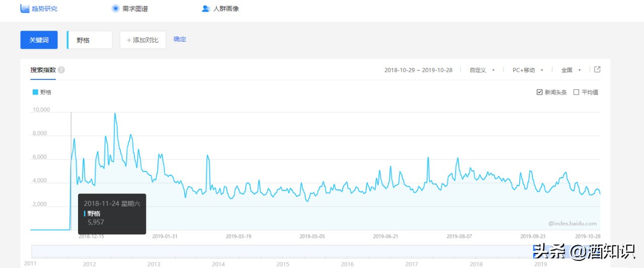
Task: Expand the 全国 region dropdown
Action: click(571, 70)
